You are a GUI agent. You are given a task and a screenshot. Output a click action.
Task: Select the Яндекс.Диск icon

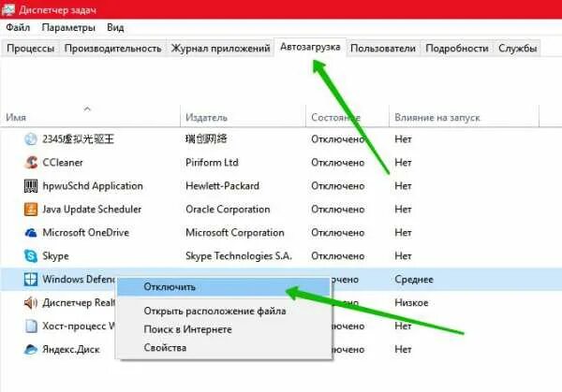coord(31,349)
